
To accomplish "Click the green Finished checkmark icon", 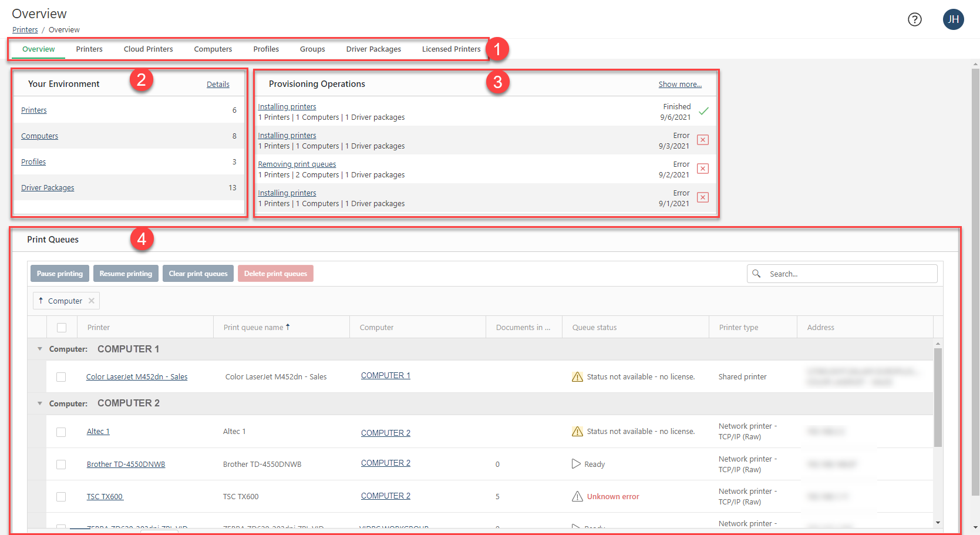I will [x=703, y=111].
